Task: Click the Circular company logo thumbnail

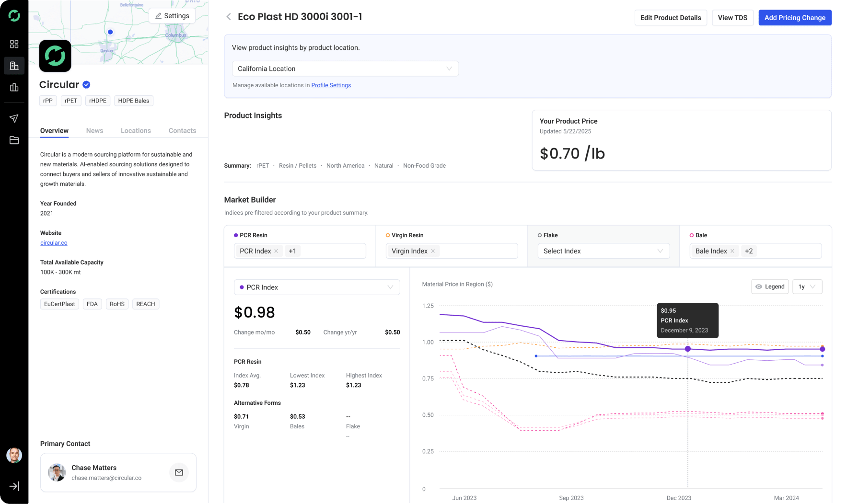Action: click(55, 56)
